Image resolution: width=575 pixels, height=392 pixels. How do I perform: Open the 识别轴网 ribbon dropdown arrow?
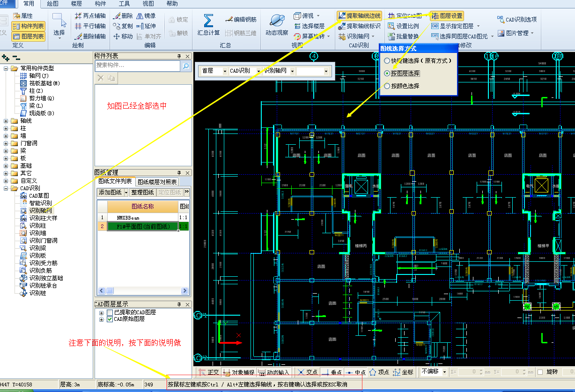(373, 37)
